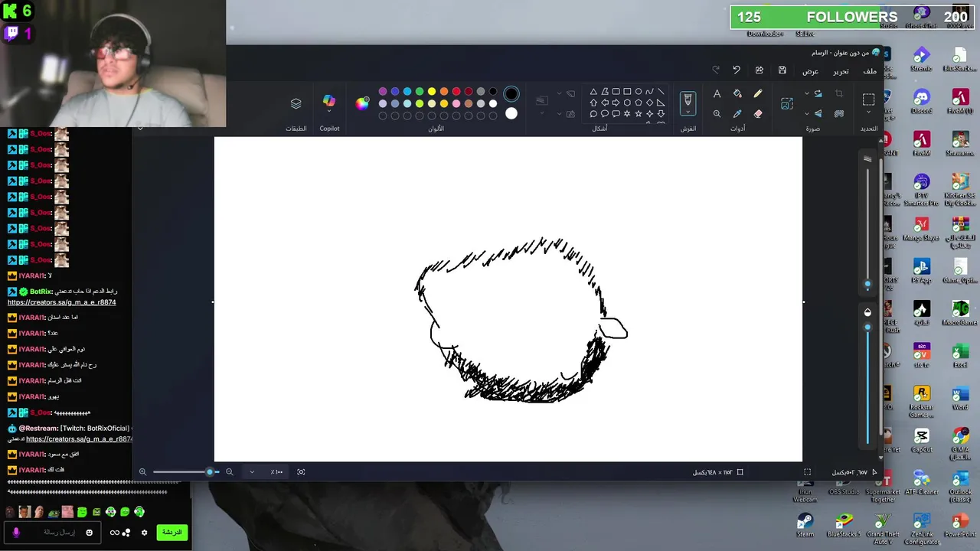Pick the orange color swatch
Viewport: 980px width, 551px height.
click(x=444, y=91)
